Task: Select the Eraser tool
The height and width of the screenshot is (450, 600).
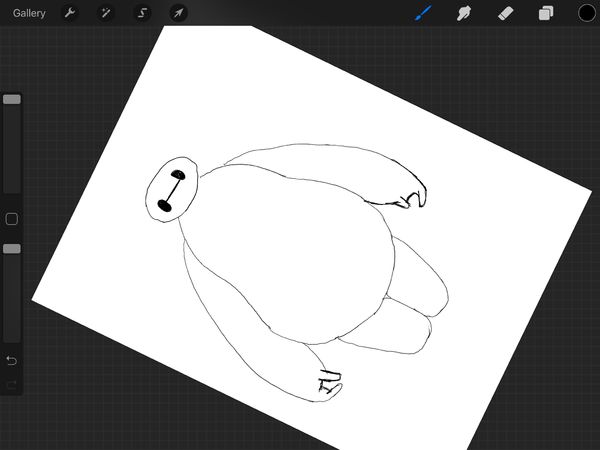Action: coord(505,13)
